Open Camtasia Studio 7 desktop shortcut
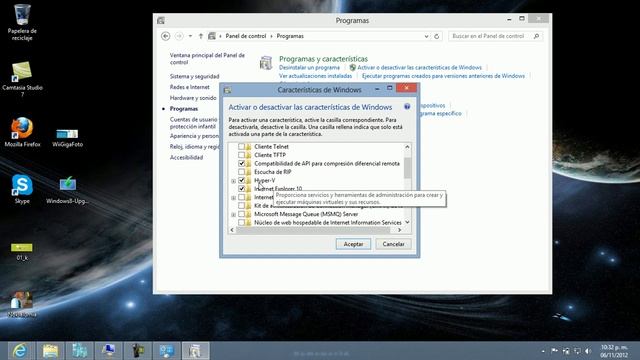This screenshot has height=360, width=640. [22, 79]
